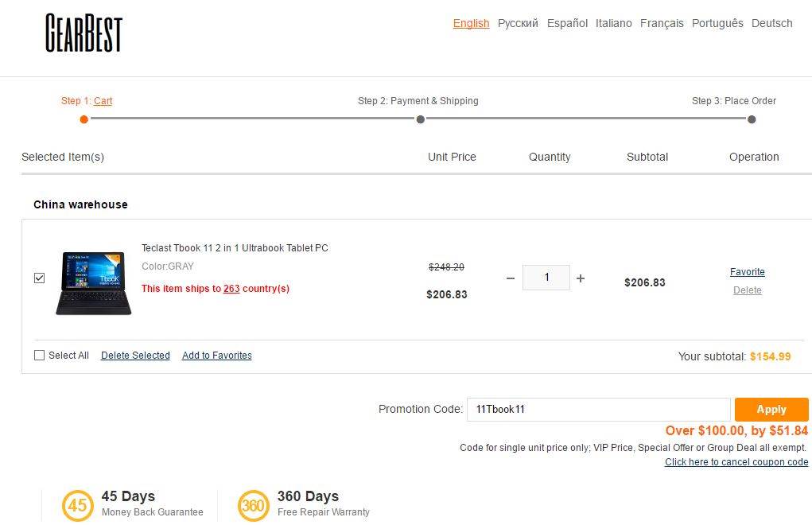
Task: Switch language to Deutsch
Action: [x=771, y=23]
